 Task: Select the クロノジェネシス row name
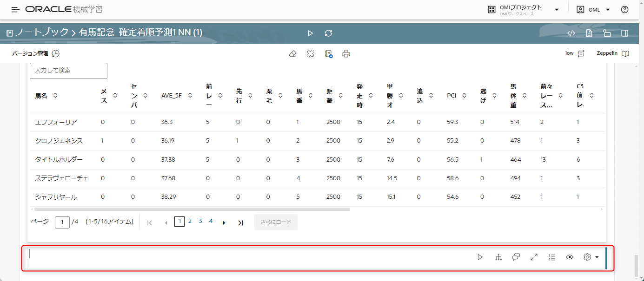[59, 141]
